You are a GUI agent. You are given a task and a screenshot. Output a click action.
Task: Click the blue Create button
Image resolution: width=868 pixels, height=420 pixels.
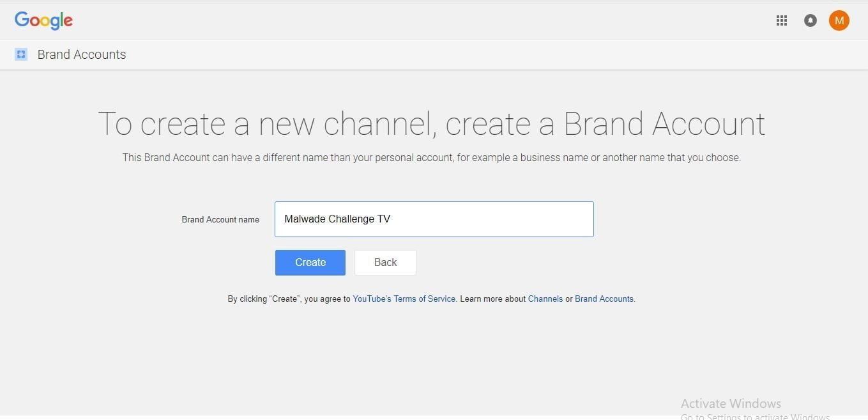coord(310,263)
